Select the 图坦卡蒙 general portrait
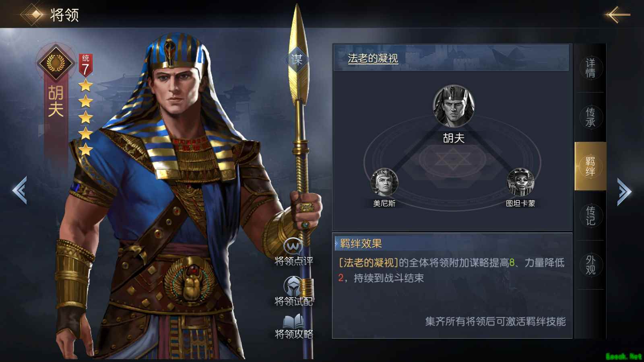This screenshot has width=644, height=362. [x=520, y=182]
